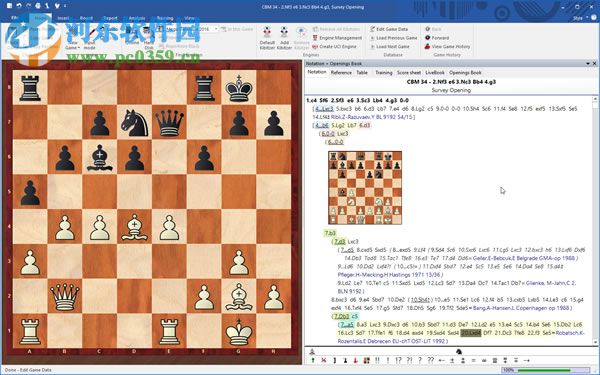Click the undo arrow in title bar
Screen dimensions: 600x375
click(x=18, y=6)
